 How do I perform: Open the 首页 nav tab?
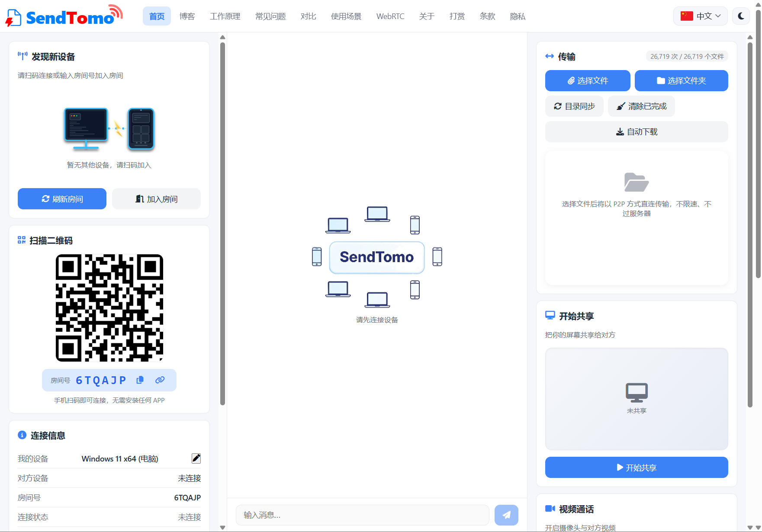point(157,16)
